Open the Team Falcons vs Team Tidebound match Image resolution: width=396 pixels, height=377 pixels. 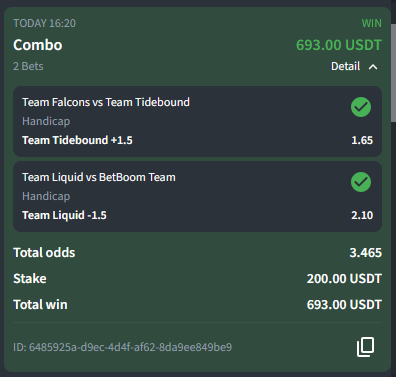tap(106, 102)
